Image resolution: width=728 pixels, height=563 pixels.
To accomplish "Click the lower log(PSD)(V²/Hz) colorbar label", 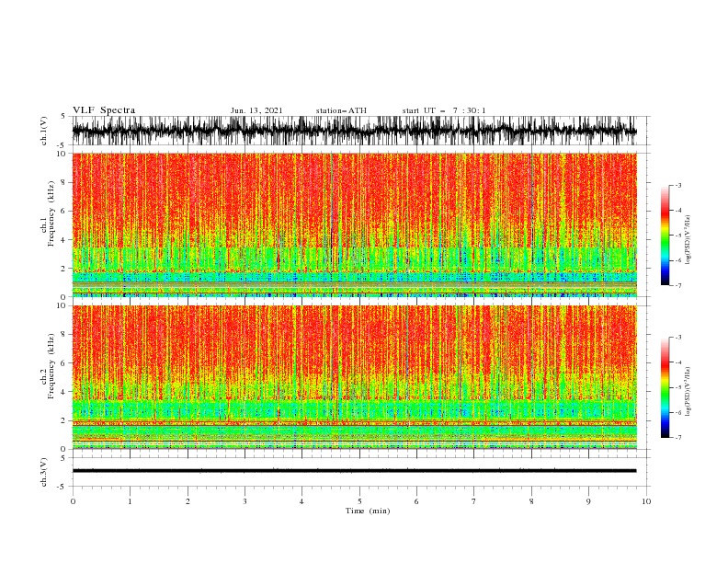I will [x=688, y=391].
